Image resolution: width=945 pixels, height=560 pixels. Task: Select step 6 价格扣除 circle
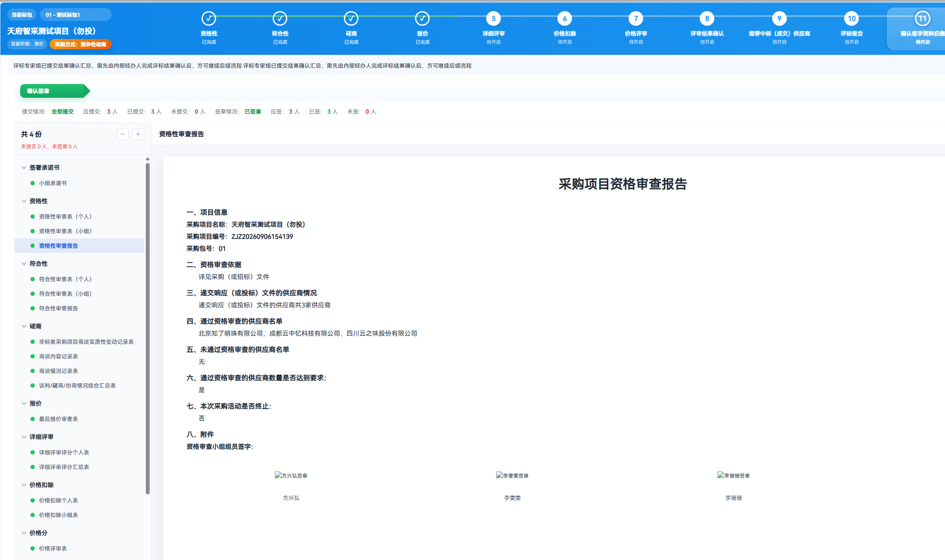pos(565,18)
